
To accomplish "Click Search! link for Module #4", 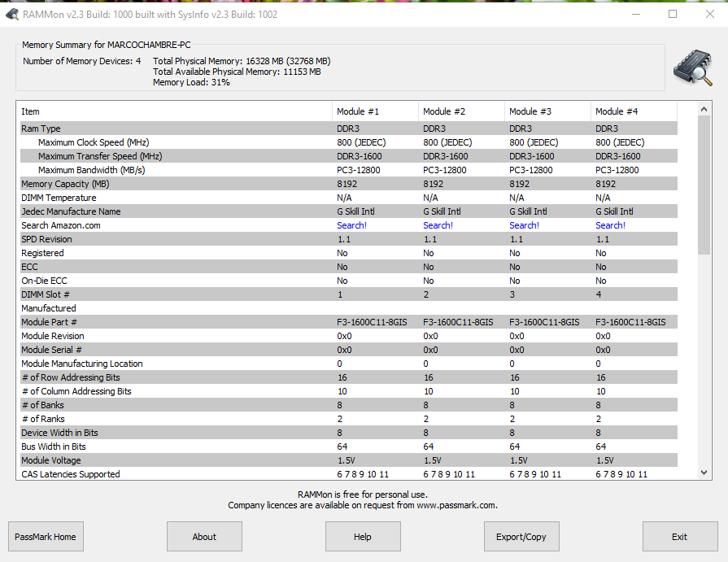I will click(x=611, y=225).
